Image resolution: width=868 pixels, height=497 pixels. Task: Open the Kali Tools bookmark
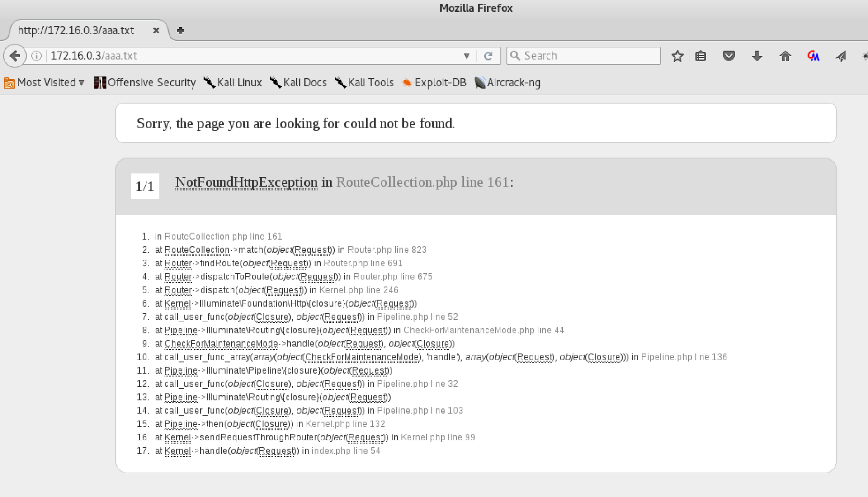tap(364, 82)
